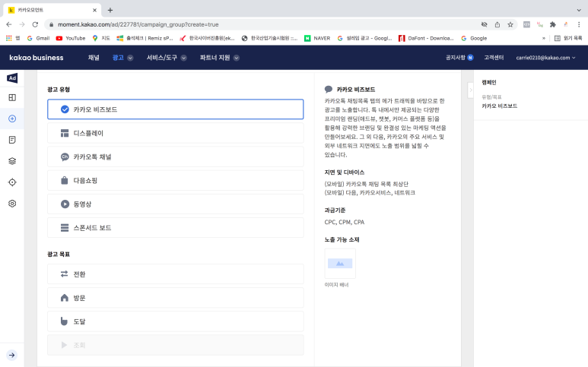Open the 출석체크 Remiz bookmark
588x367 pixels.
145,38
